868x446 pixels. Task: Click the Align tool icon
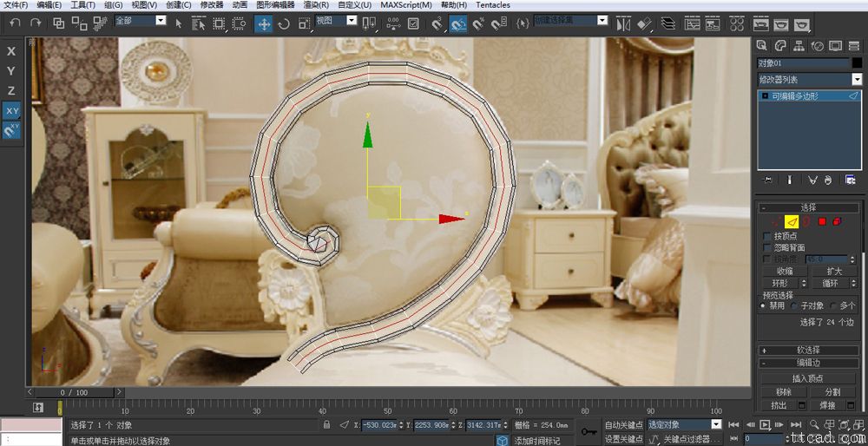point(644,23)
